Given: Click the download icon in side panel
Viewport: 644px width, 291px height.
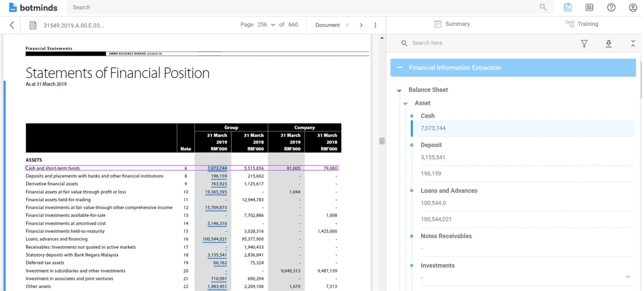Looking at the screenshot, I should click(608, 44).
